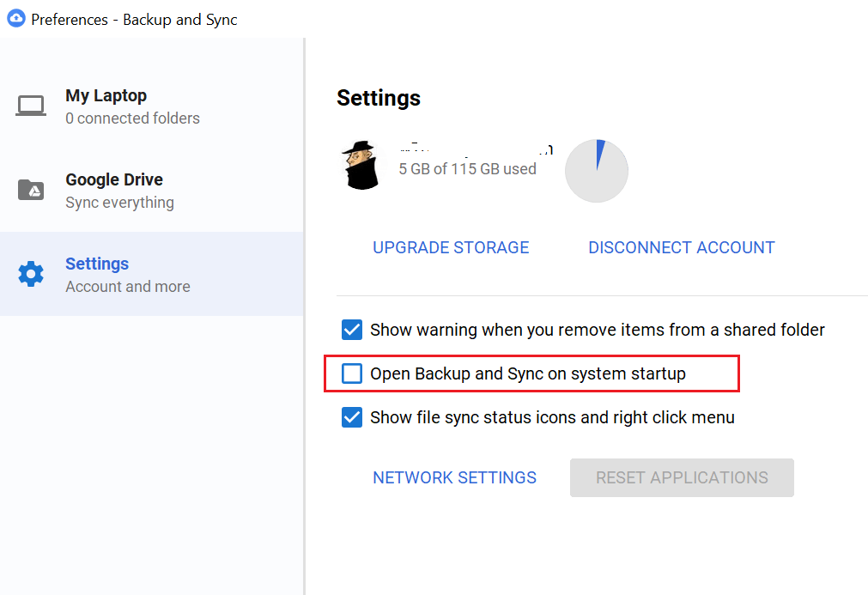868x595 pixels.
Task: Click the 'Sync everything' subtitle
Action: point(119,203)
